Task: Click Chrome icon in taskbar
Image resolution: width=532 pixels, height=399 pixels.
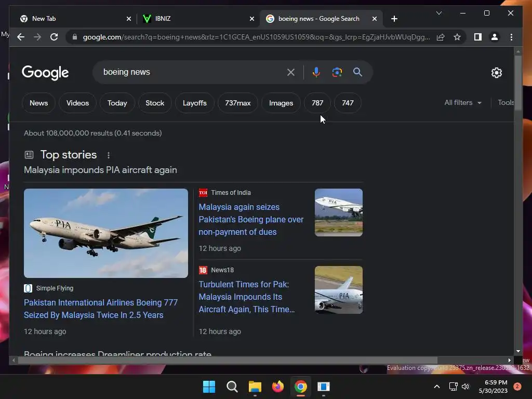Action: point(301,387)
